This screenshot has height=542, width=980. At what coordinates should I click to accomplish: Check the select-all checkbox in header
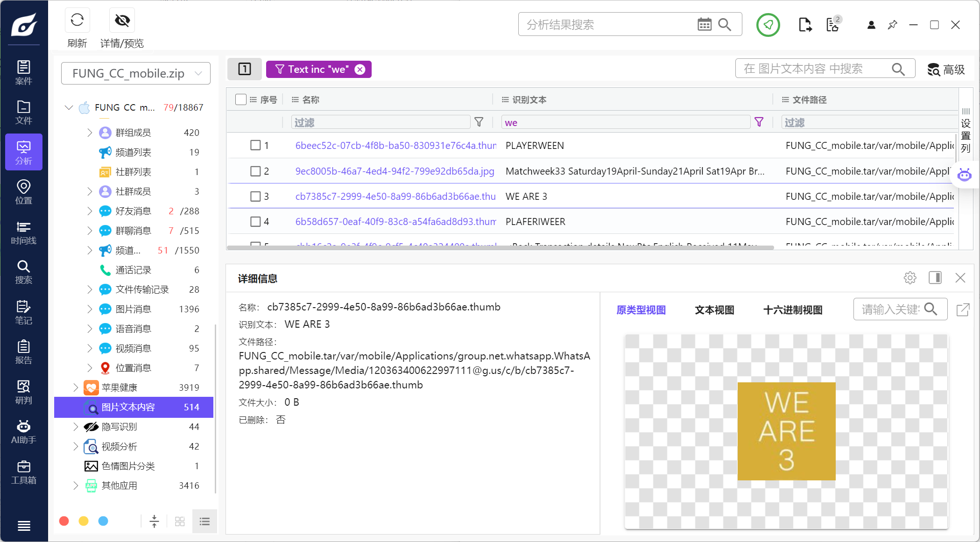click(241, 99)
